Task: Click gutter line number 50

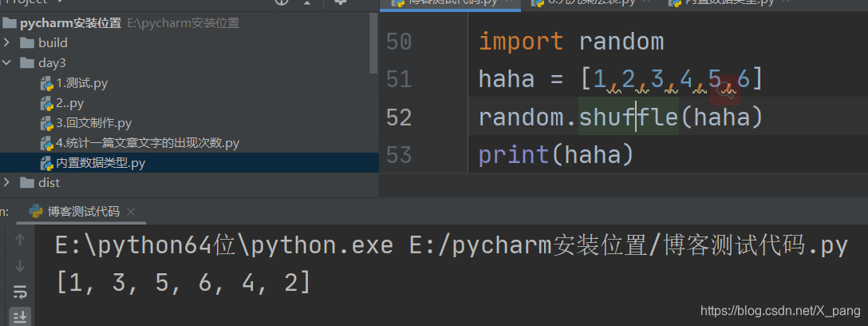Action: tap(399, 42)
